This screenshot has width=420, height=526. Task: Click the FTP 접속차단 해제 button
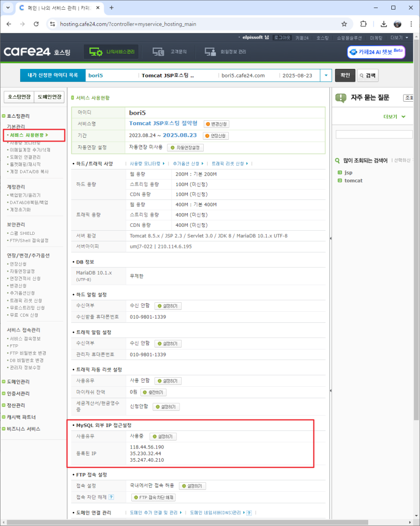click(153, 497)
